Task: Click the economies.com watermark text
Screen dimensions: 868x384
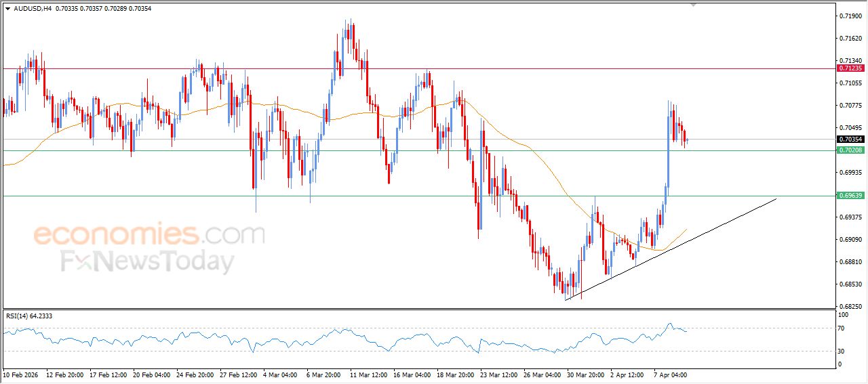Action: click(x=149, y=234)
